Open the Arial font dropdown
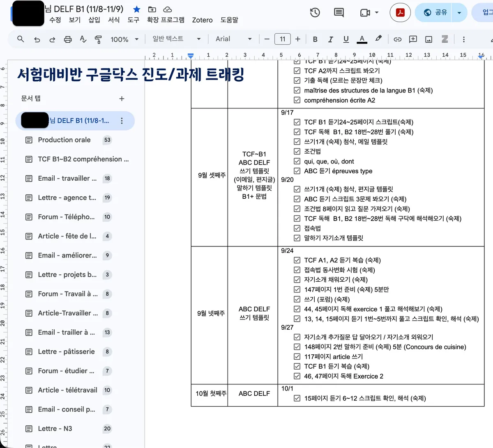 234,39
